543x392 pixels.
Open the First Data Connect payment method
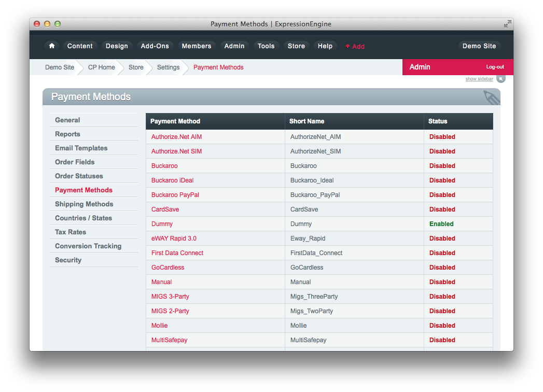coord(177,253)
